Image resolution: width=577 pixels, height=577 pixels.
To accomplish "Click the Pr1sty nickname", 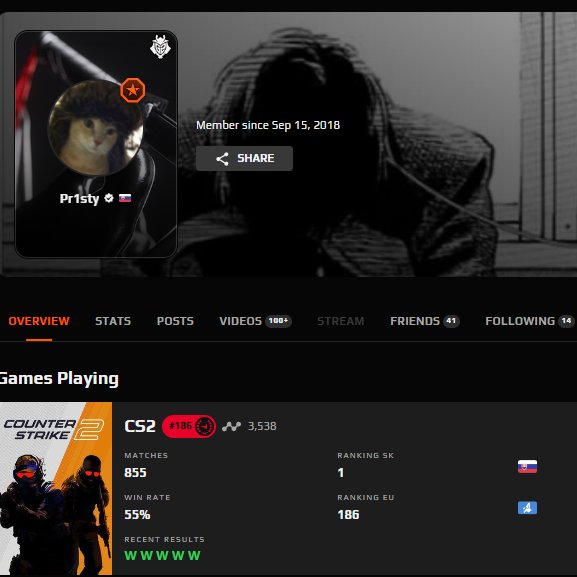I will [x=79, y=199].
